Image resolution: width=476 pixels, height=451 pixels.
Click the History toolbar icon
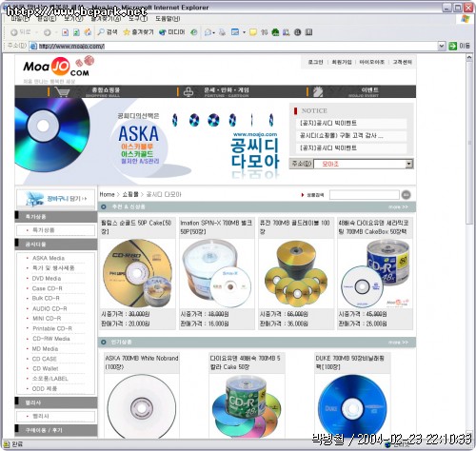coord(194,32)
